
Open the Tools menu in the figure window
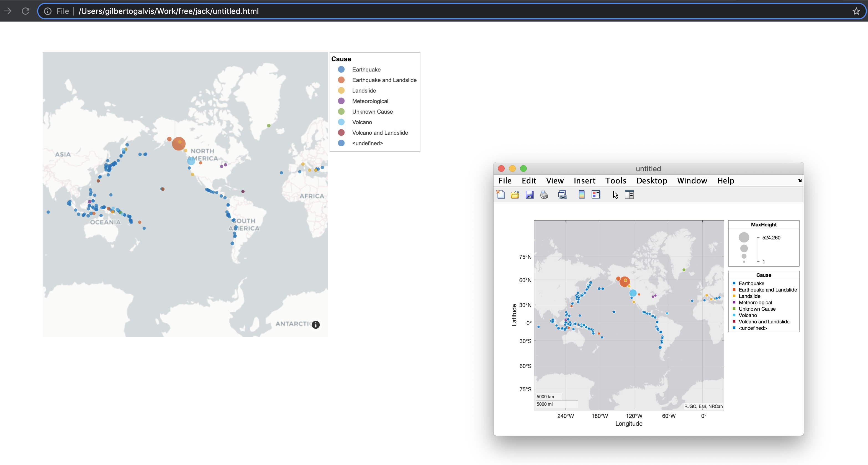615,181
